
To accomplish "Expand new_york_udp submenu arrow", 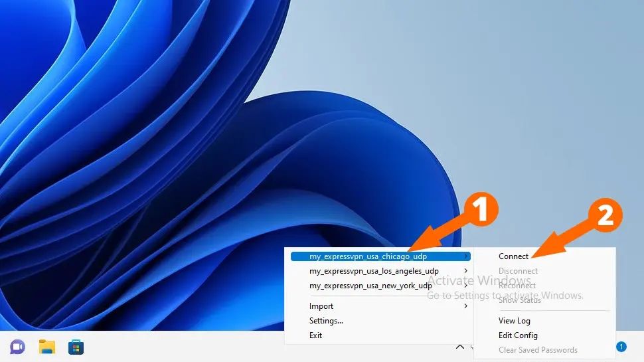I will 466,286.
